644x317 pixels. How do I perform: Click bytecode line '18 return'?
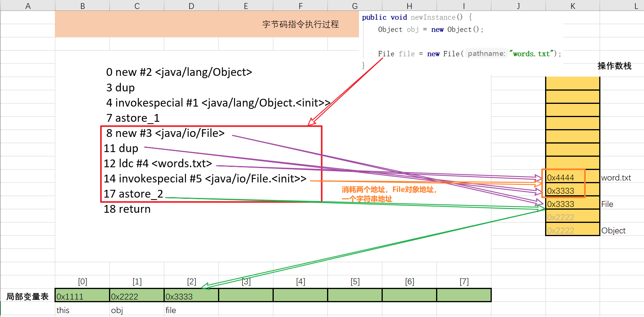click(127, 209)
